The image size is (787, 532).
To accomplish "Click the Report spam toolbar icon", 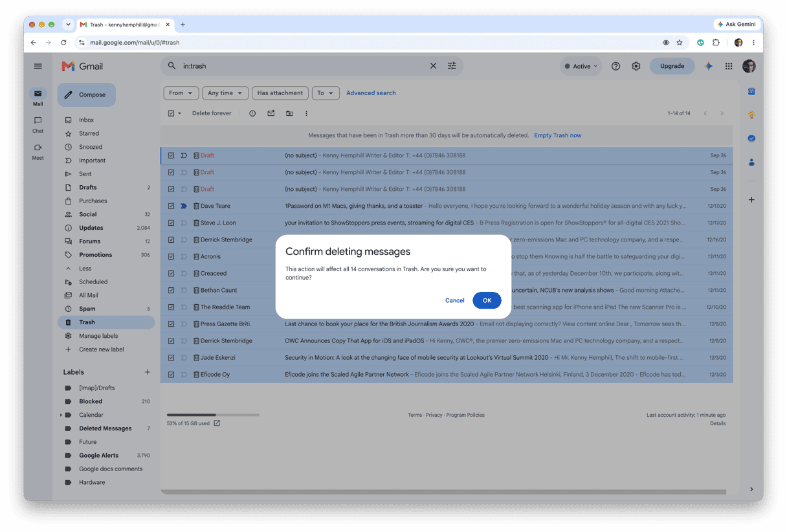I will (x=252, y=113).
